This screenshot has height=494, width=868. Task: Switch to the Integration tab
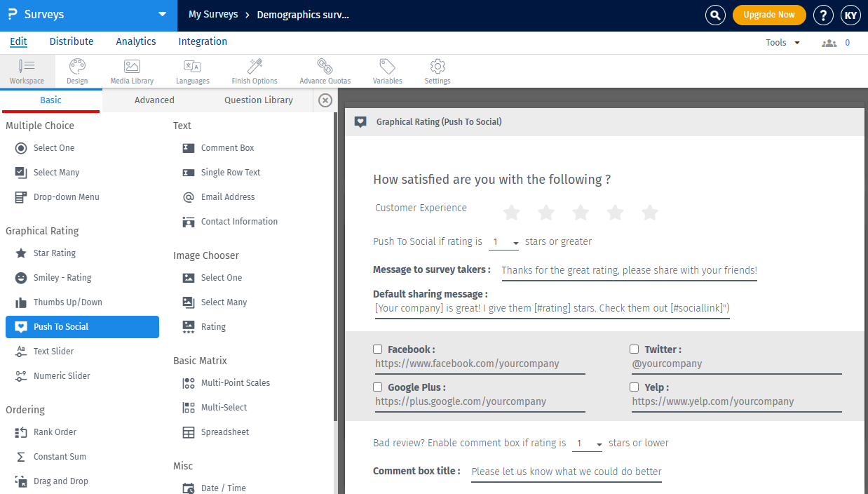click(x=203, y=41)
